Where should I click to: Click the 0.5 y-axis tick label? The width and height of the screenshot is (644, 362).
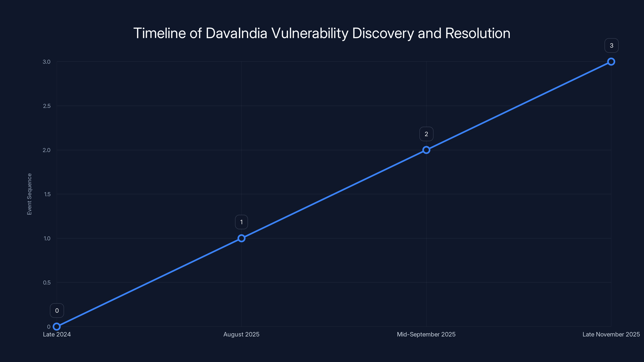tap(46, 282)
